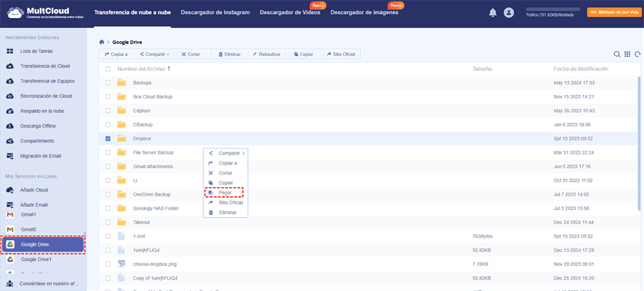This screenshot has height=291, width=644.
Task: Open the Backups folder icon
Action: 121,82
